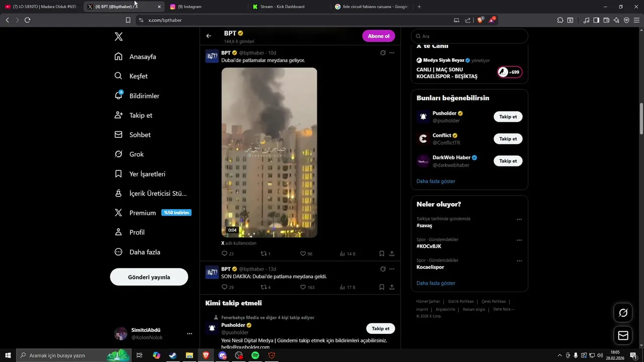Share the SON DAKİKA post
Image resolution: width=644 pixels, height=362 pixels.
[392, 287]
